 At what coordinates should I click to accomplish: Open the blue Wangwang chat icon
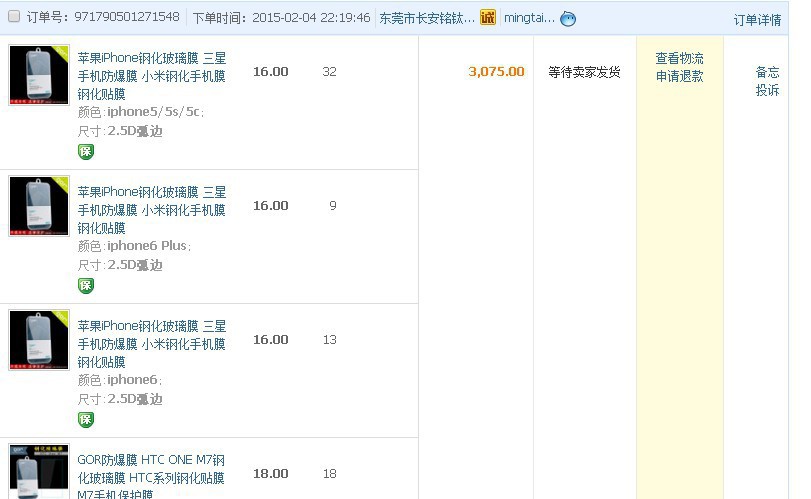tap(568, 19)
